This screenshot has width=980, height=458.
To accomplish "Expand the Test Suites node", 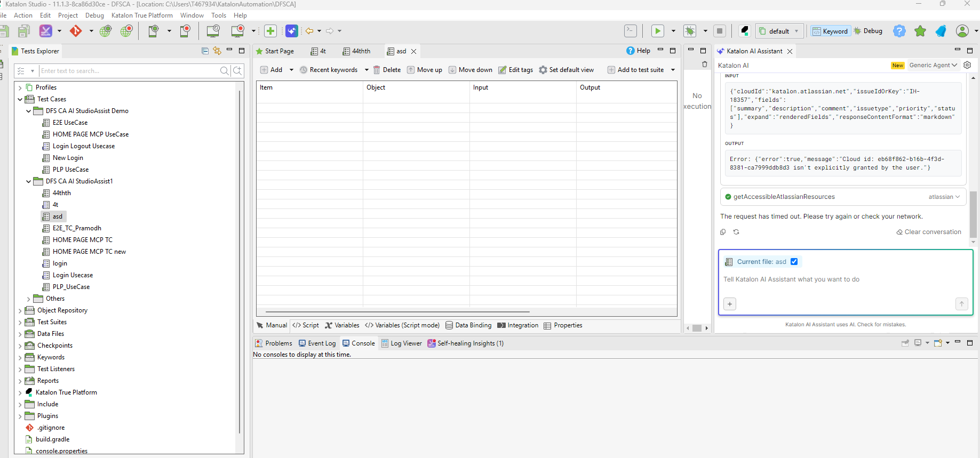I will (20, 322).
